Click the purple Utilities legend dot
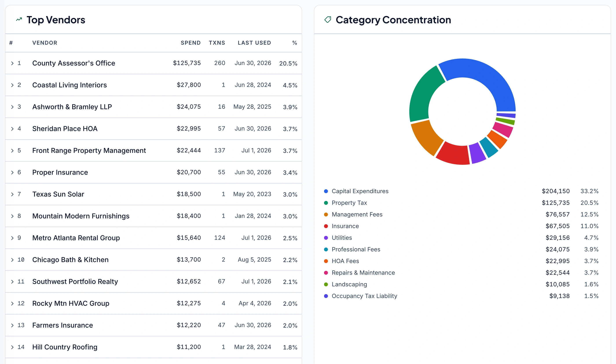Screen dimensions: 616x364 click(x=326, y=238)
